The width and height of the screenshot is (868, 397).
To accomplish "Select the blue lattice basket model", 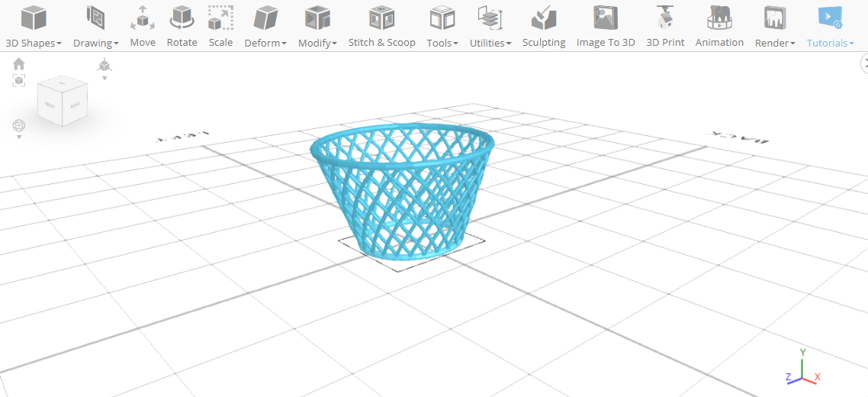I will pos(403,192).
